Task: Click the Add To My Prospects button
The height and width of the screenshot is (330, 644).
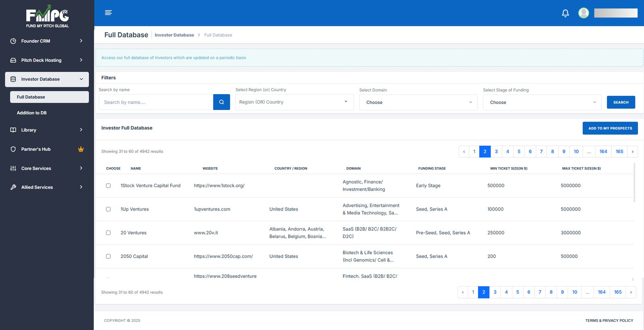Action: point(610,128)
